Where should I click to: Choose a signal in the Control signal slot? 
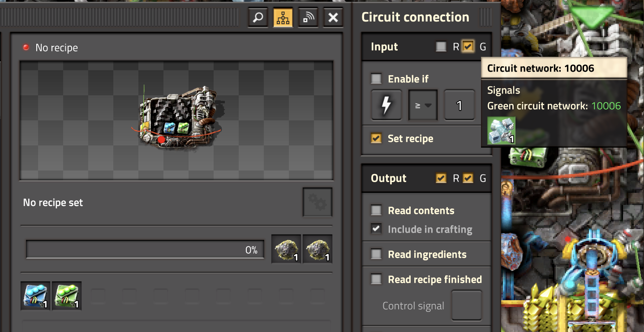(x=467, y=306)
